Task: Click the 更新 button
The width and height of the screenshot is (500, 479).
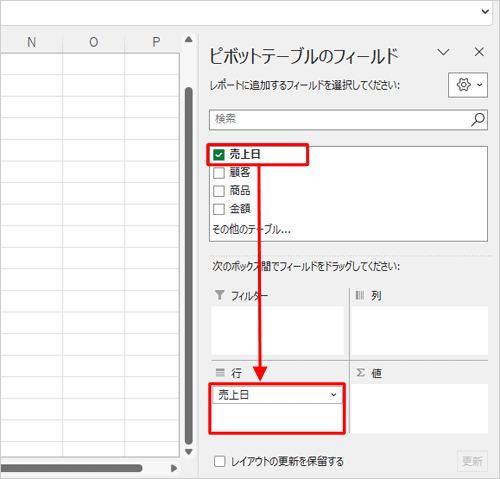Action: pos(472,461)
